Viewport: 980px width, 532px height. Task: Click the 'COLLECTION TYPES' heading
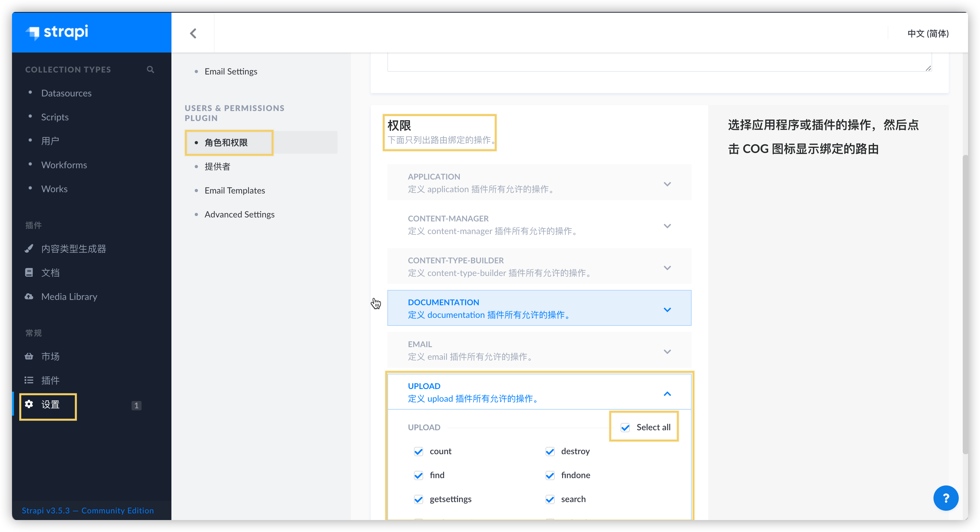click(68, 70)
